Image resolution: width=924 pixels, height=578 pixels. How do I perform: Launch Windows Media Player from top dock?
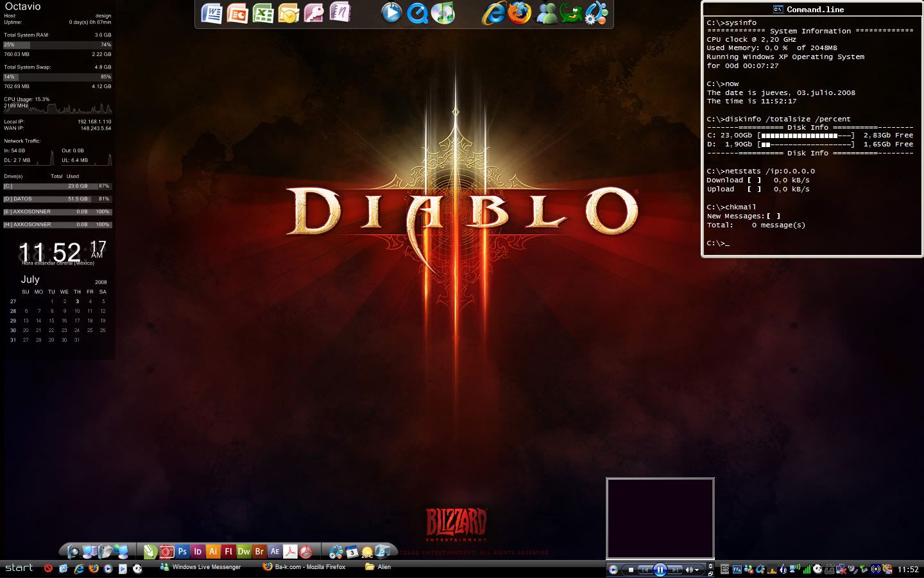(x=391, y=13)
